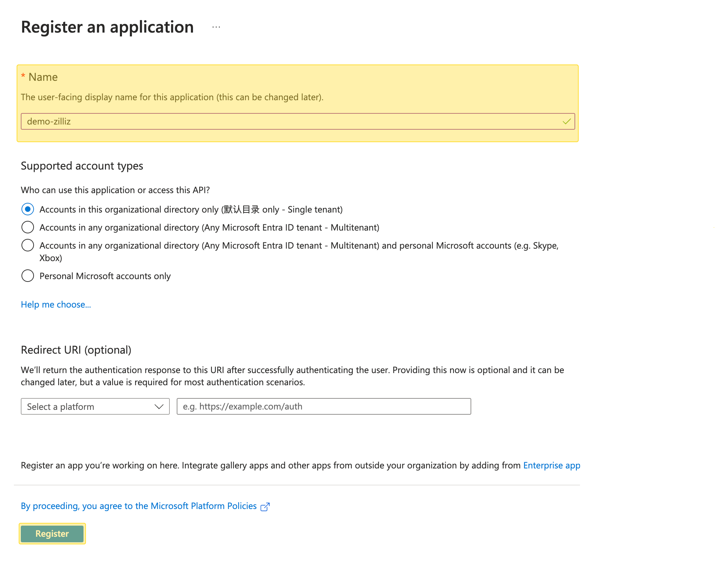
Task: Click external link icon after Platform Policies
Action: 265,507
